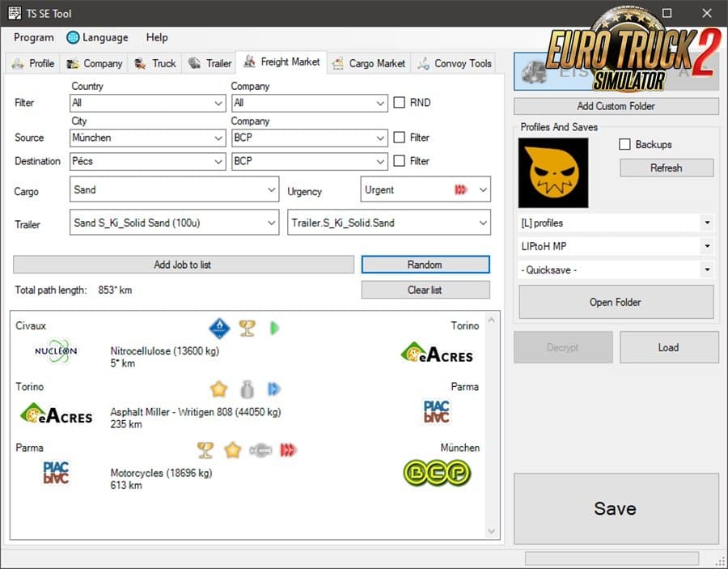Expand the [L] profiles dropdown
Screen dimensions: 728x569
[616, 223]
